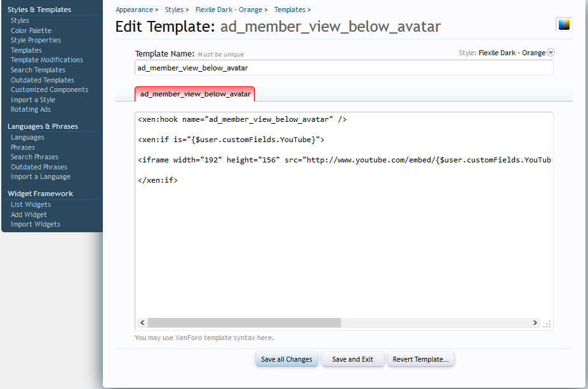Open Styles in sidebar

[20, 20]
